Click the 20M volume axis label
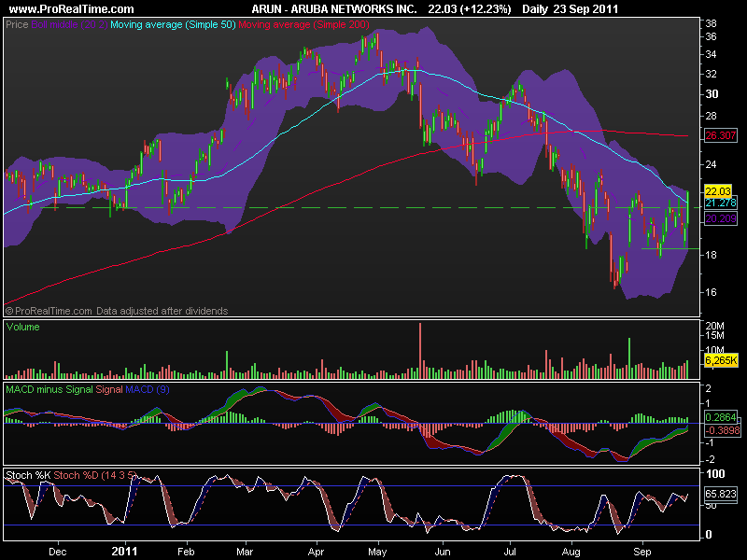The height and width of the screenshot is (560, 747). [714, 326]
